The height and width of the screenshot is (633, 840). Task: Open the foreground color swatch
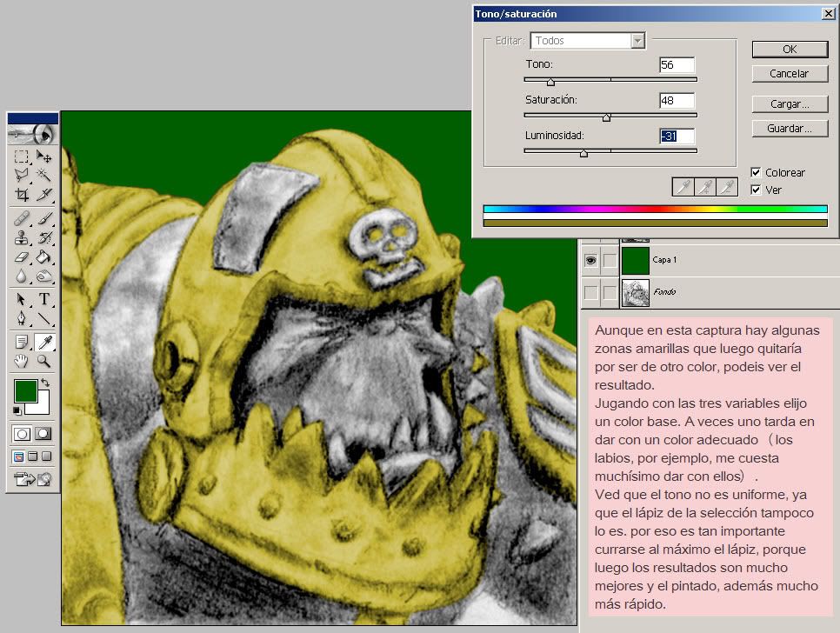click(x=25, y=390)
